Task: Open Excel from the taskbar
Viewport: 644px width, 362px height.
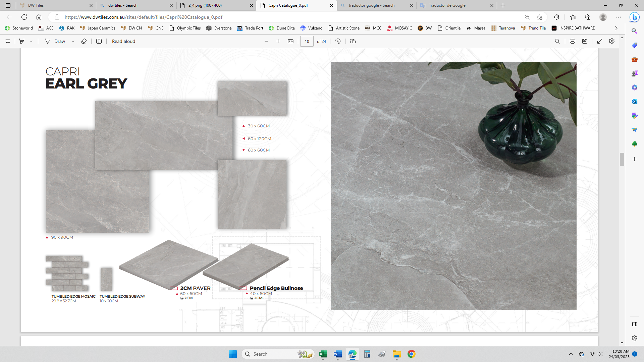Action: [323, 354]
